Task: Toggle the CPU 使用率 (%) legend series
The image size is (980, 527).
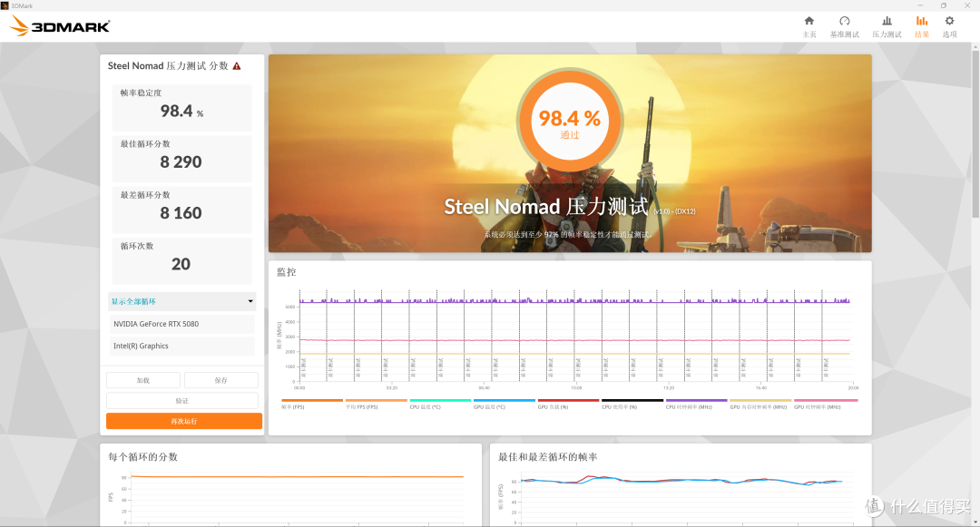Action: click(x=632, y=404)
